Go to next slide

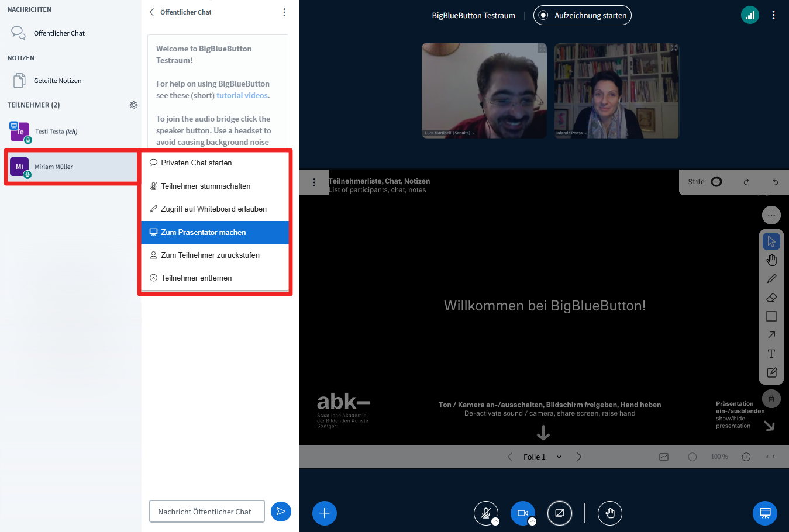(579, 457)
